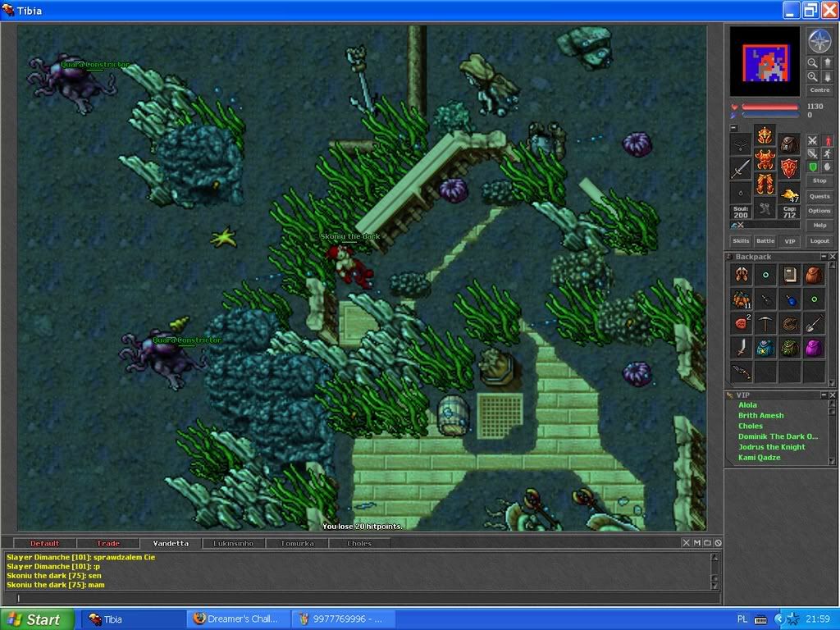Move minimap one floor up
This screenshot has width=840, height=630.
827,63
